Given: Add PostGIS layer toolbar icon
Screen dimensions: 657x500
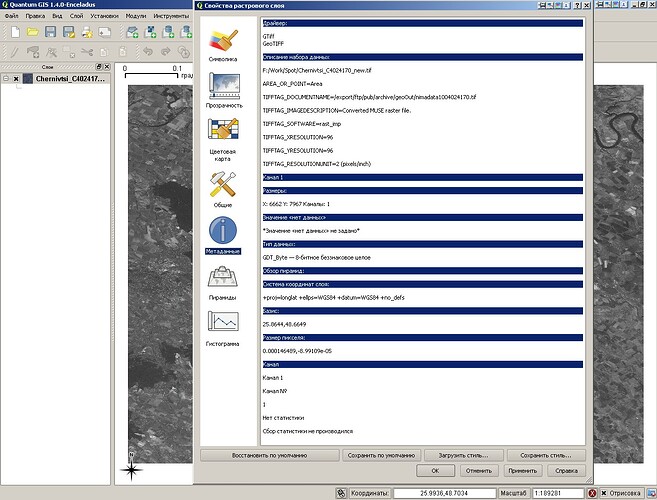Looking at the screenshot, I should pyautogui.click(x=168, y=32).
